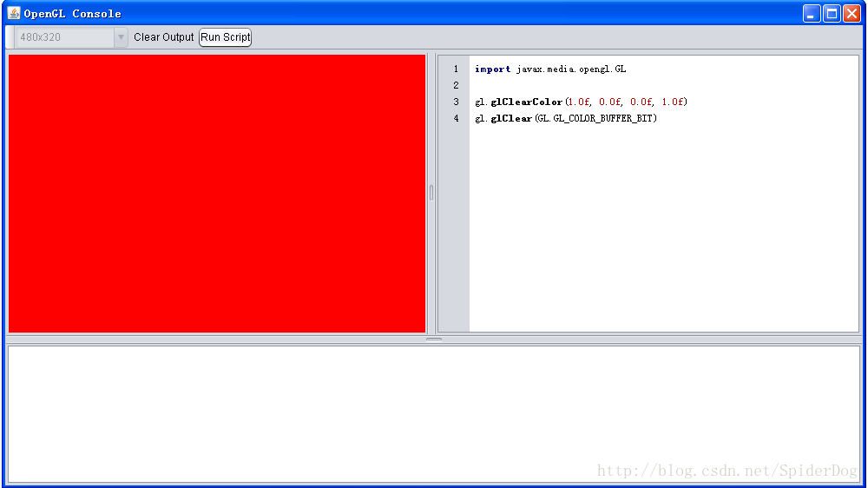Screen dimensions: 868x488
Task: Click the gl.glClear(GL.GL_COLOR_BUFFER_BIT) code line
Action: coord(566,119)
